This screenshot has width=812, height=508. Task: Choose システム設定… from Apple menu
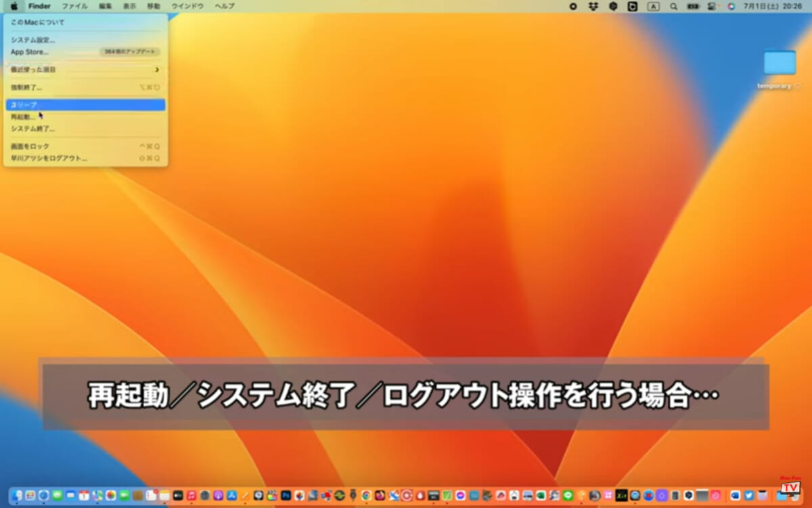85,40
